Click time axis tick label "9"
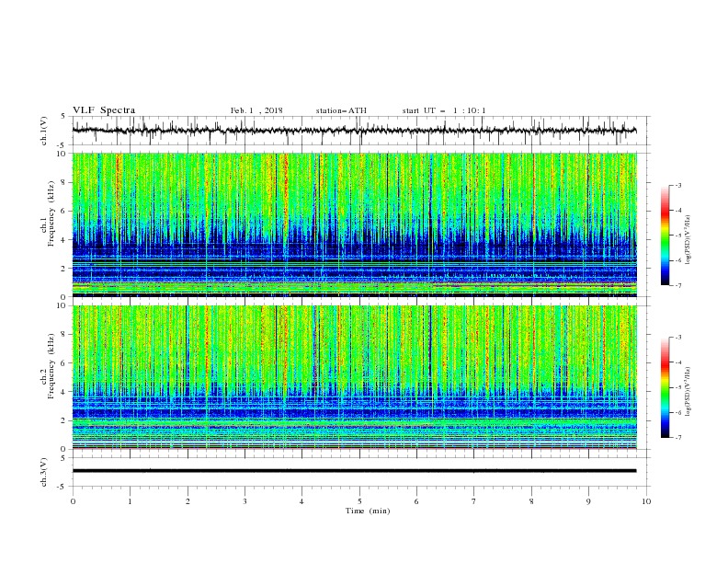 [588, 501]
